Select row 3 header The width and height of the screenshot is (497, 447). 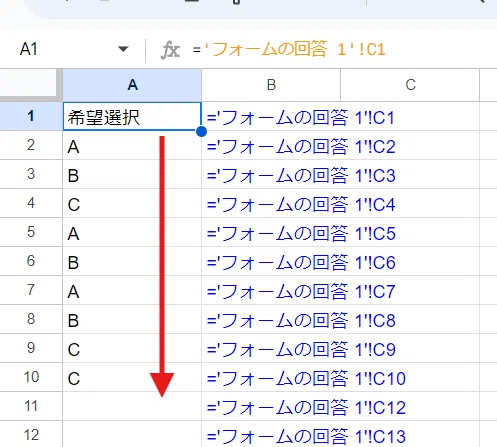pyautogui.click(x=31, y=174)
